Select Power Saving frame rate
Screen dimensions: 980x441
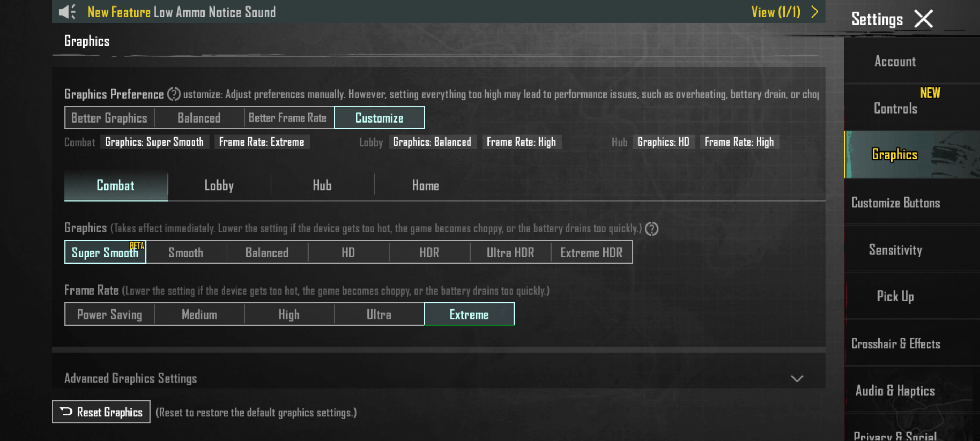[109, 314]
